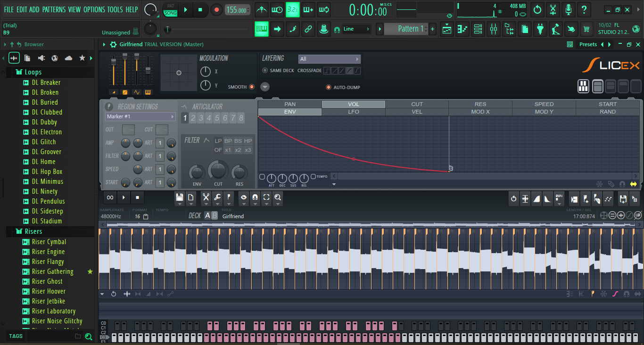The width and height of the screenshot is (644, 345).
Task: Click the Mixer window icon in the toolbar
Action: click(x=493, y=29)
